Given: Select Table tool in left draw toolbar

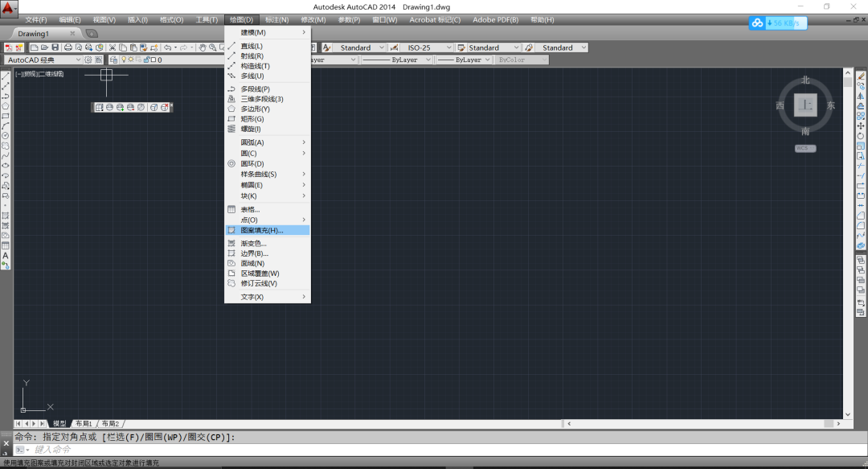Looking at the screenshot, I should pyautogui.click(x=6, y=245).
